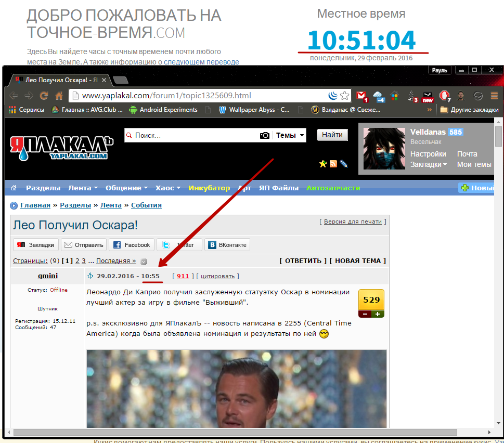Click ОТВЕТИТЬ to reply
Viewport: 504px width, 443px height.
coord(303,260)
